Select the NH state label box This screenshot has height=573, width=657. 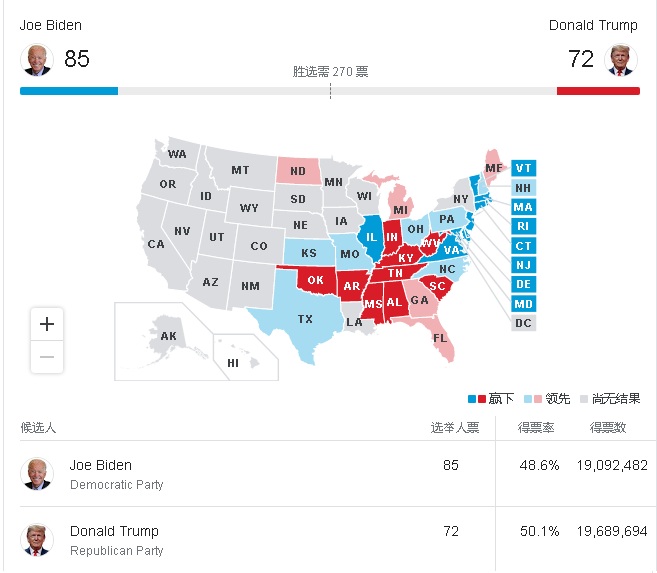pyautogui.click(x=523, y=188)
